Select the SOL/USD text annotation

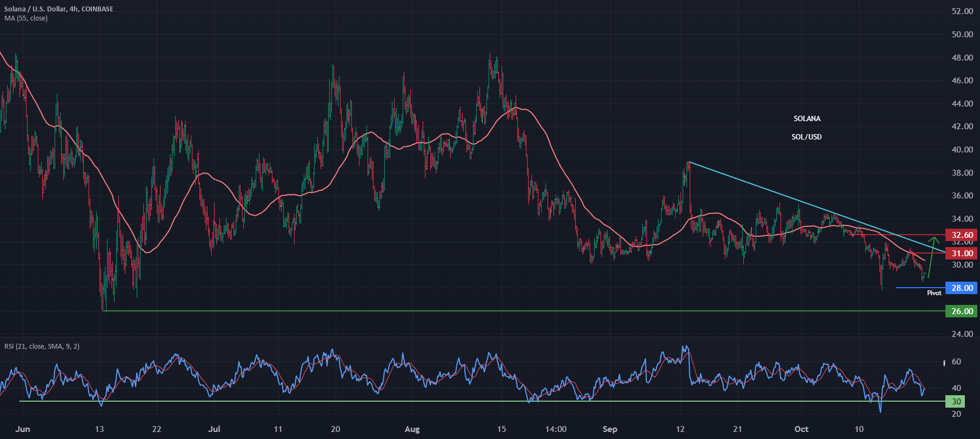coord(806,137)
